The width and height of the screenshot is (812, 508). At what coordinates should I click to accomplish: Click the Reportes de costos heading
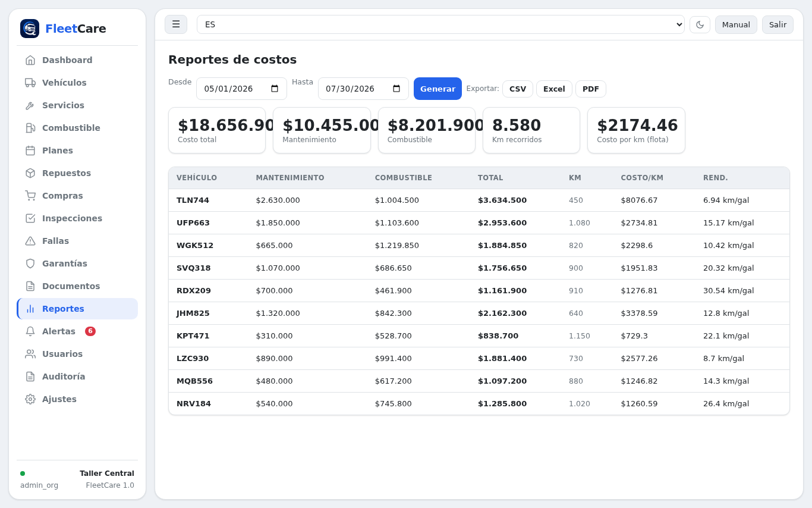pos(232,59)
